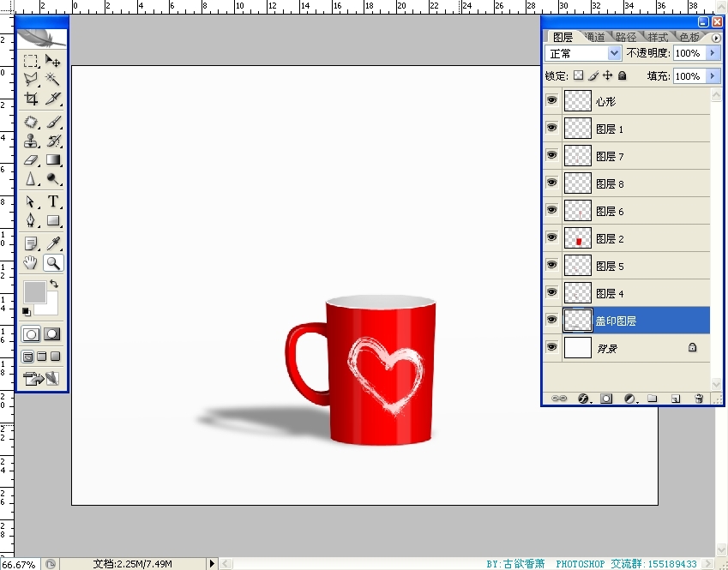Select the Hand tool
This screenshot has height=570, width=728.
pos(31,263)
